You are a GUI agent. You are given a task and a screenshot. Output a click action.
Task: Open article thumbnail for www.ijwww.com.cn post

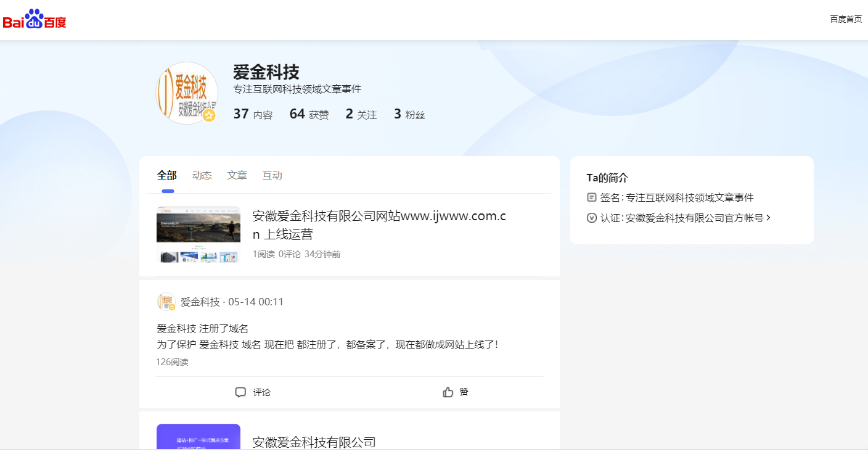pyautogui.click(x=199, y=235)
